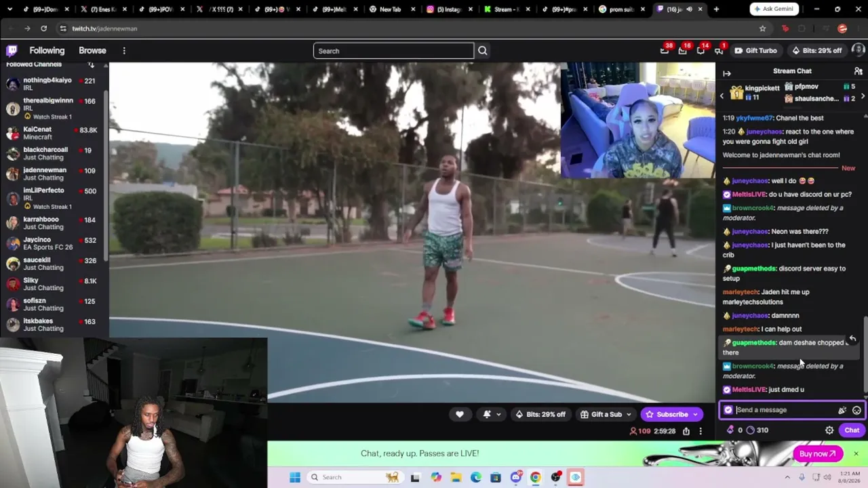Open Microsoft Store from the taskbar

pyautogui.click(x=496, y=477)
